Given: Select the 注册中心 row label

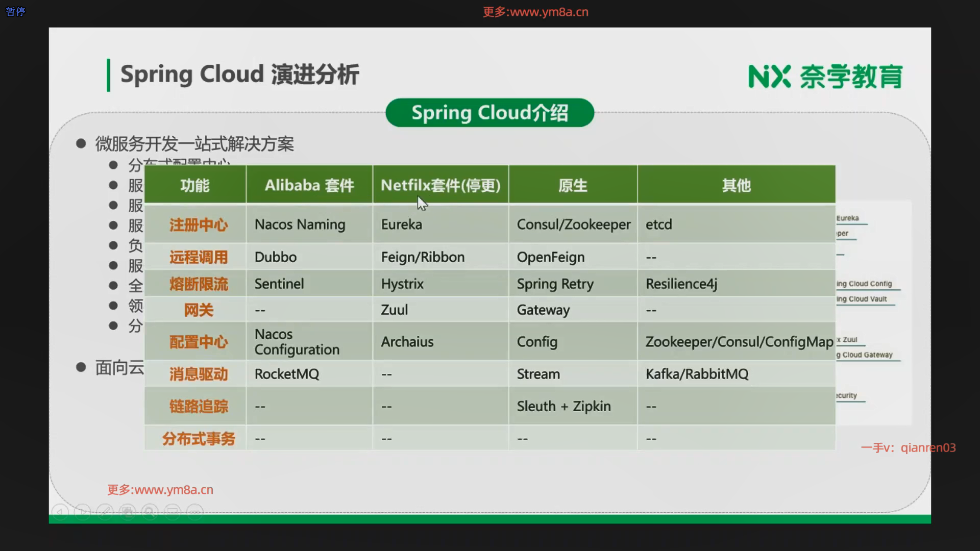Looking at the screenshot, I should (x=199, y=225).
